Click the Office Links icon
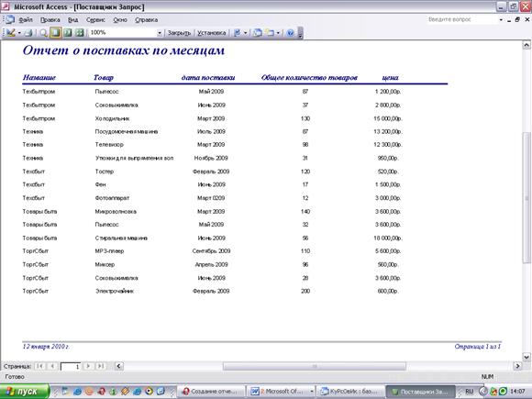 pos(238,33)
